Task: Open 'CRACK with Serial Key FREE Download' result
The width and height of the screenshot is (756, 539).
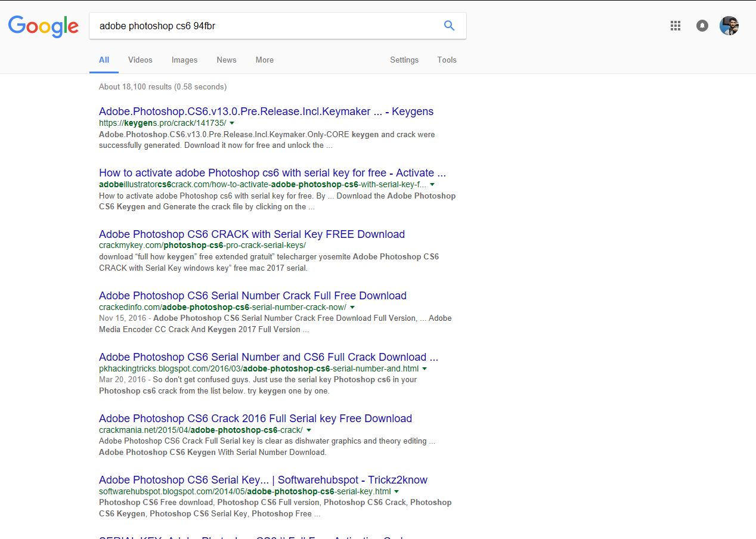Action: 252,234
